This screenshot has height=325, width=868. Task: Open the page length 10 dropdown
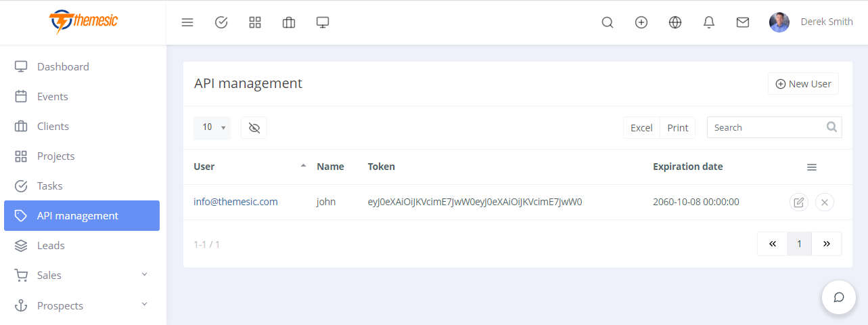pyautogui.click(x=212, y=127)
